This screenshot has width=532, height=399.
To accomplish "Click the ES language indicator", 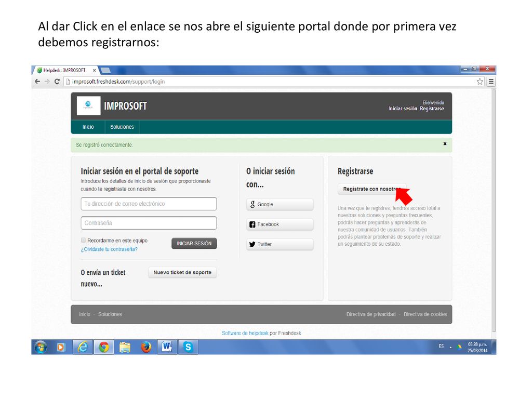I will click(441, 346).
